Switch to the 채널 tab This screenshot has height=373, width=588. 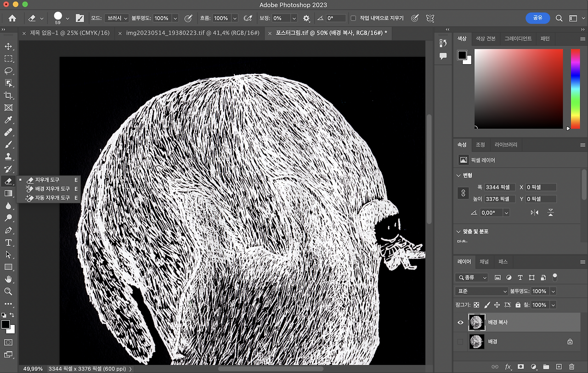coord(484,262)
